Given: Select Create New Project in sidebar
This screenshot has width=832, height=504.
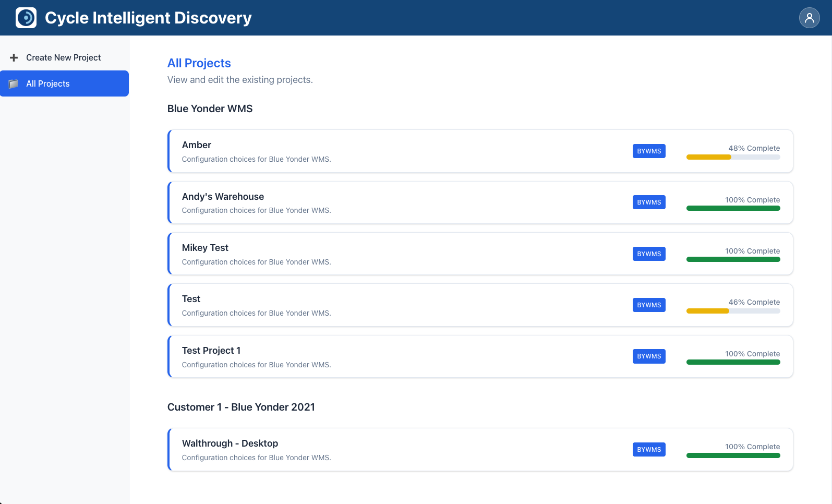Looking at the screenshot, I should click(x=65, y=57).
